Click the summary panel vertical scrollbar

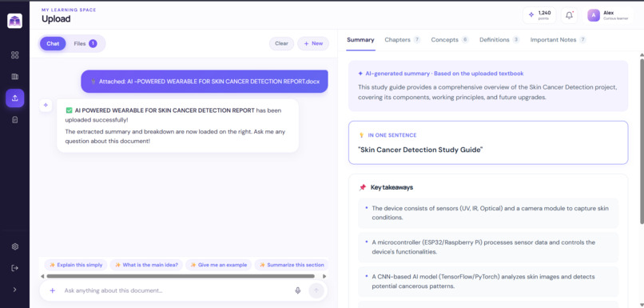click(x=642, y=142)
